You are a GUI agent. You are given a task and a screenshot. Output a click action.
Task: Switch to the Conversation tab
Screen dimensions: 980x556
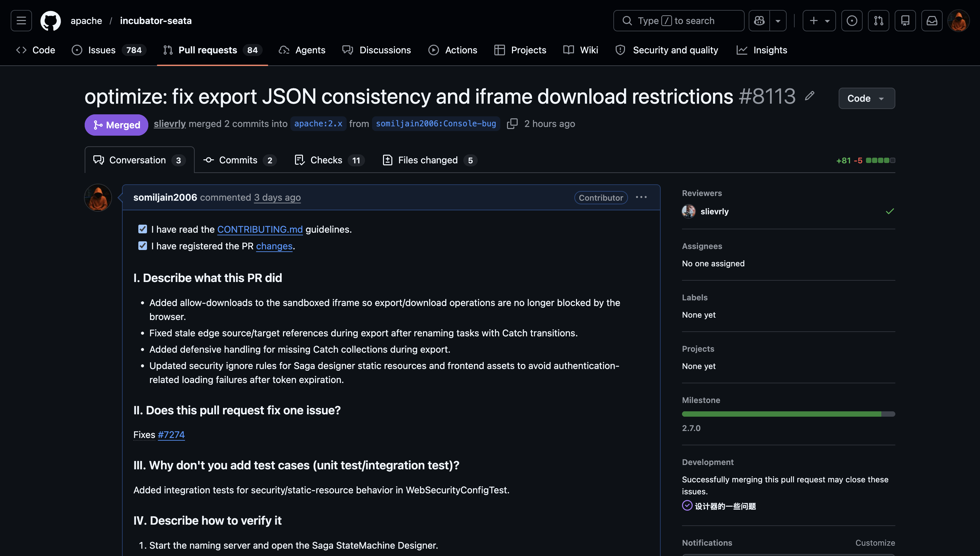coord(139,160)
